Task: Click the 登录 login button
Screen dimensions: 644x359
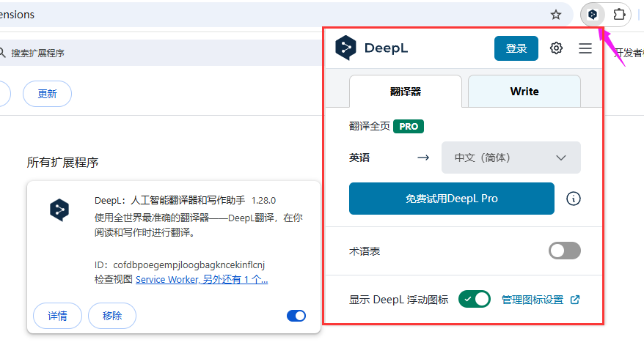Action: coord(516,48)
